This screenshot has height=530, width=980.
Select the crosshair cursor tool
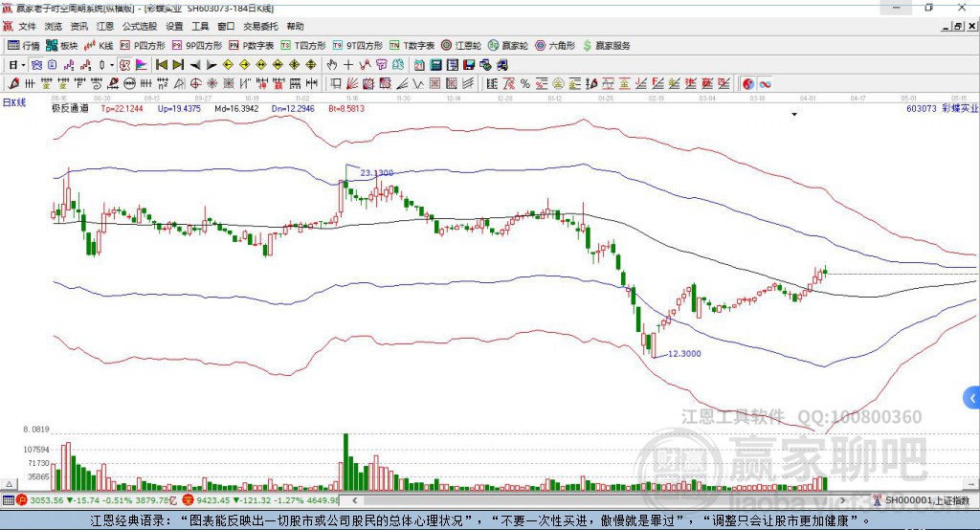pyautogui.click(x=348, y=65)
